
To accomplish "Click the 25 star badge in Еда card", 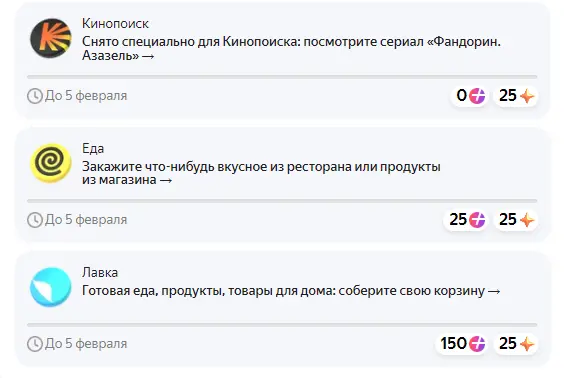I will (x=516, y=220).
